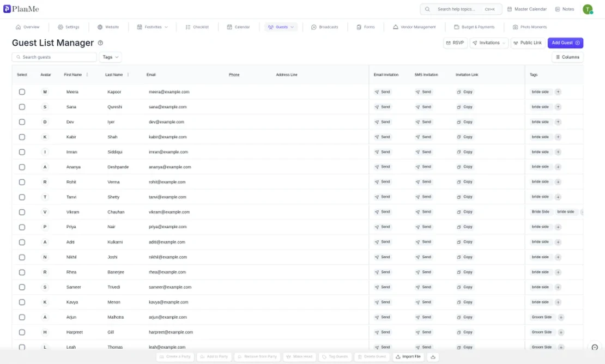Send email invitation to Sana Qureshi
This screenshot has height=364, width=605.
coord(383,107)
